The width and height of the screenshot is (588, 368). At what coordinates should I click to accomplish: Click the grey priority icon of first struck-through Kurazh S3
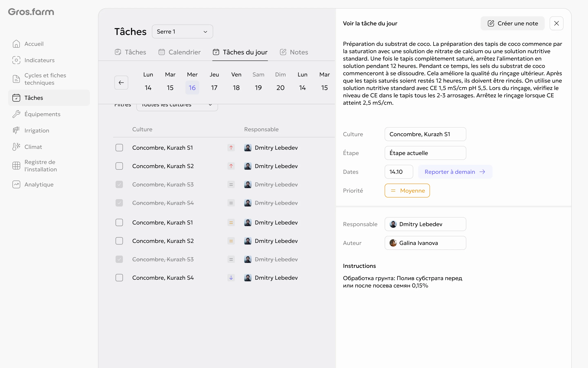231,184
